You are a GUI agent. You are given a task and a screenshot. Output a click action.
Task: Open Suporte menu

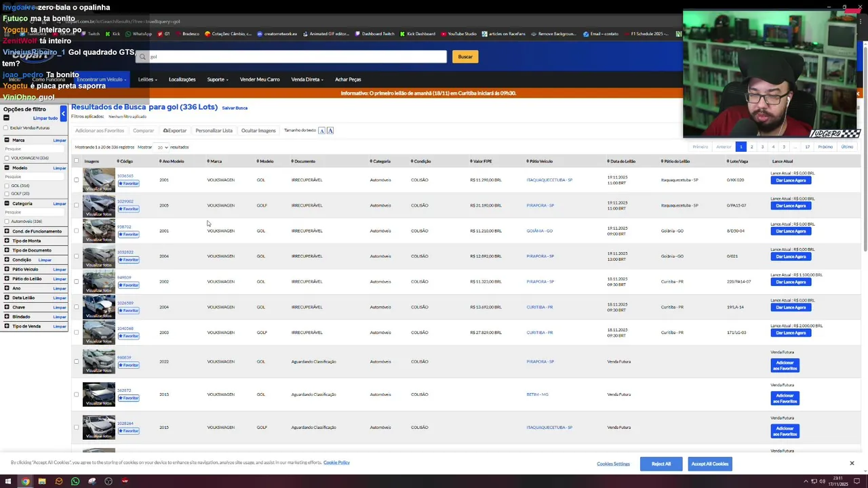coord(218,79)
